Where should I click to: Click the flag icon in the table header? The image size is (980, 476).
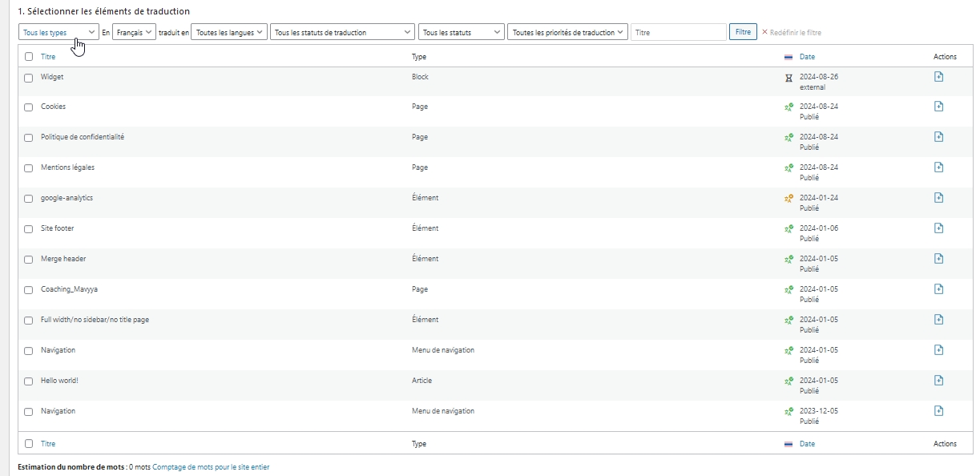[x=788, y=57]
